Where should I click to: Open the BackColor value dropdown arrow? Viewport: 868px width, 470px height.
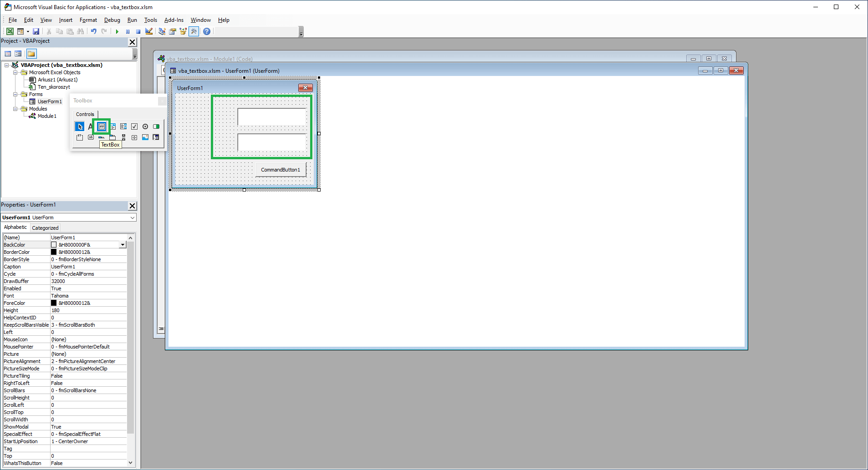click(x=123, y=245)
